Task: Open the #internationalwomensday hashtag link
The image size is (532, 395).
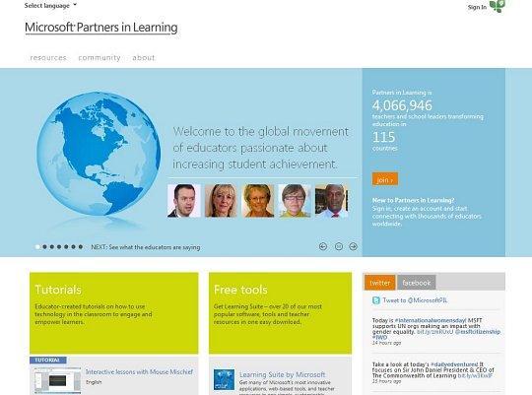Action: point(431,320)
